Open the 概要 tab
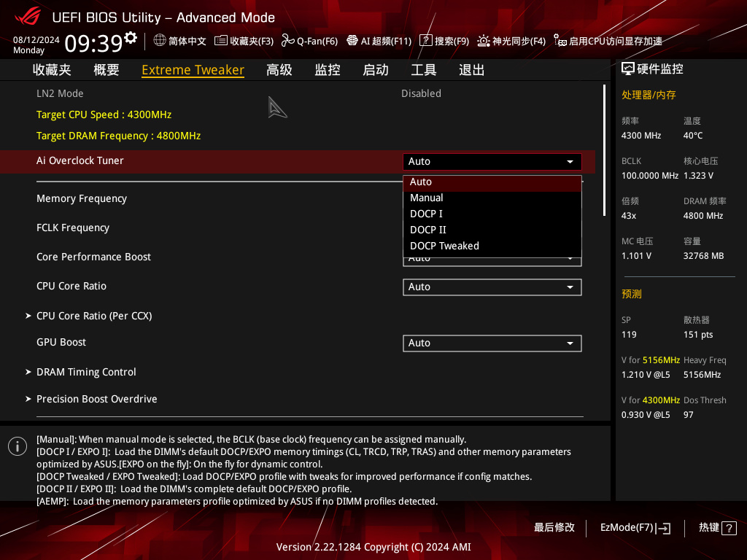The height and width of the screenshot is (560, 747). 107,70
